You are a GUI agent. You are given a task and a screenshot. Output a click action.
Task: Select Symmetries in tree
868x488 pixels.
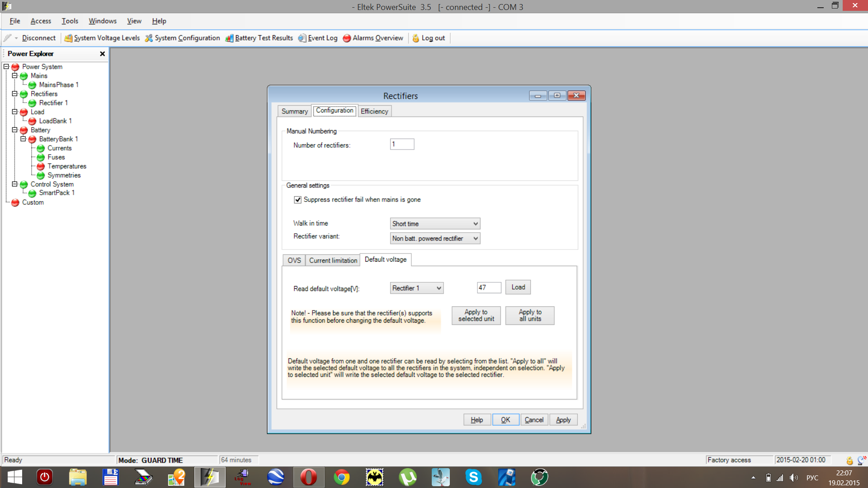coord(64,175)
